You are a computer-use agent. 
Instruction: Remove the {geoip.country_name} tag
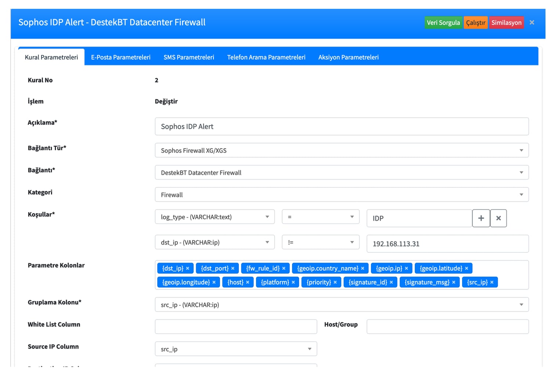pos(363,268)
